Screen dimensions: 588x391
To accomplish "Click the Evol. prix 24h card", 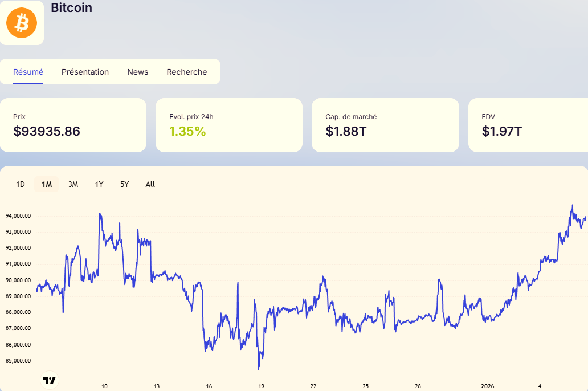I will 228,125.
